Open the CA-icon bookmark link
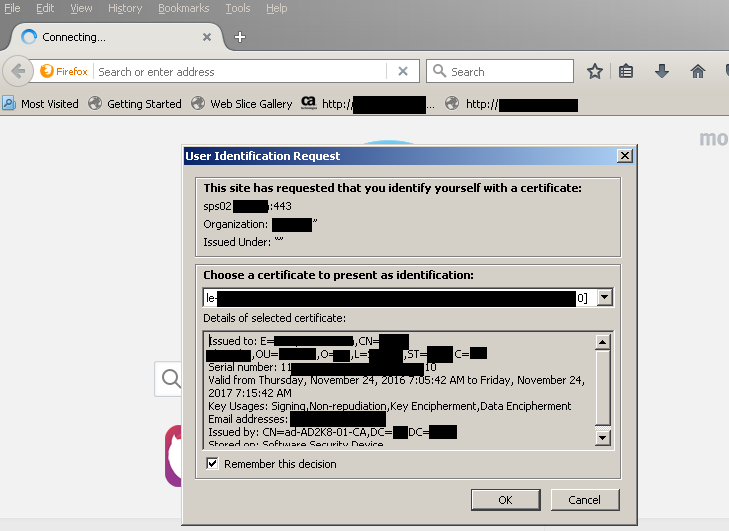Screen dimensions: 729x531 (367, 104)
